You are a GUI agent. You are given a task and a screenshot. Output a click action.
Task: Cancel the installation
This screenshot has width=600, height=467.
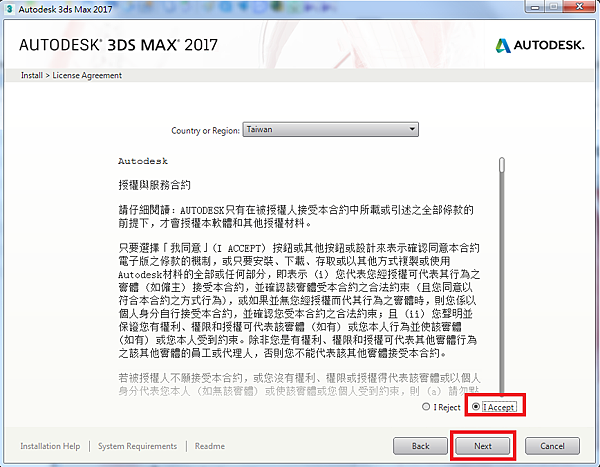pos(552,446)
